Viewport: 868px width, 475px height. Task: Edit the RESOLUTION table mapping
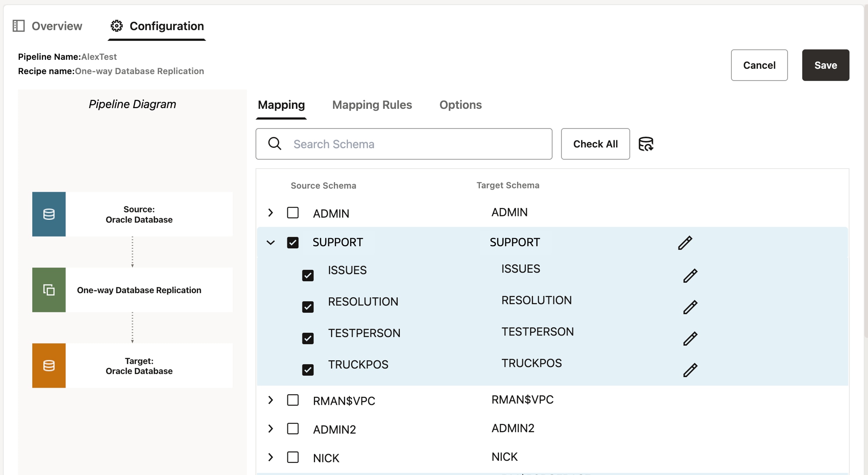[690, 307]
